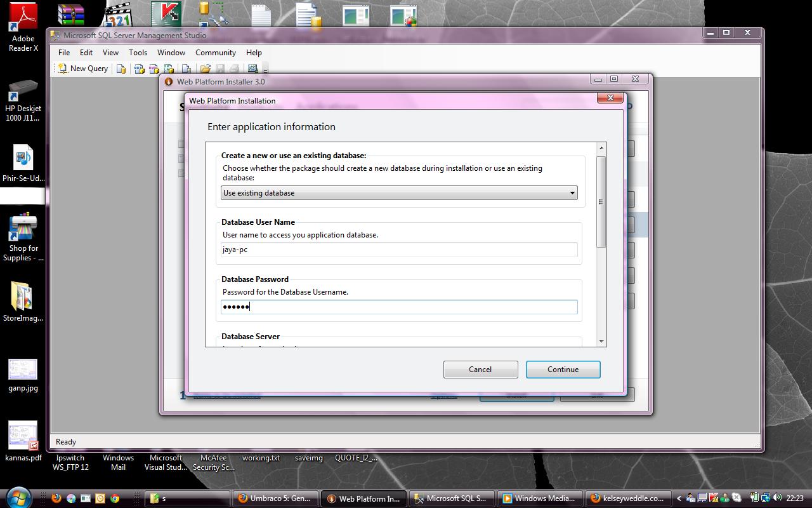This screenshot has width=812, height=508.
Task: Switch to the 'Web Platform In...' taskbar button
Action: [x=363, y=498]
